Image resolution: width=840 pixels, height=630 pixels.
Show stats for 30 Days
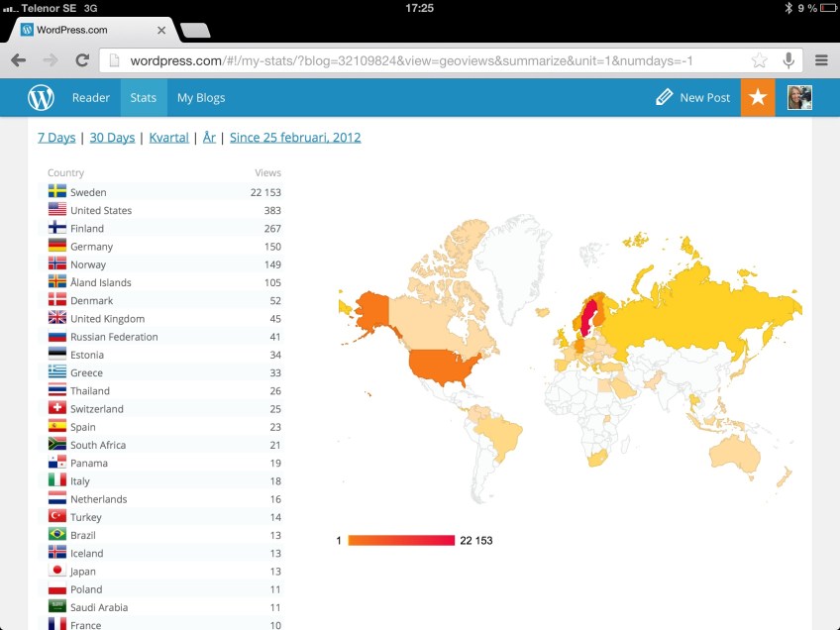point(112,138)
